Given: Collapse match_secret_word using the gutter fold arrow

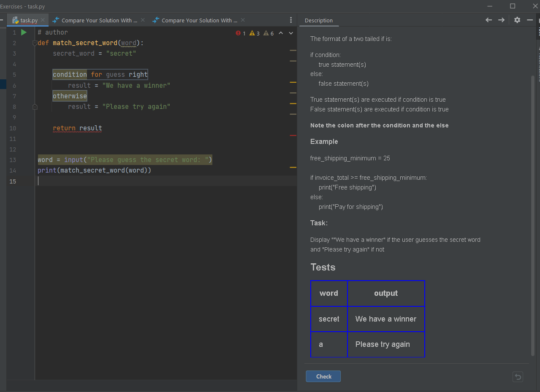Looking at the screenshot, I should 35,43.
